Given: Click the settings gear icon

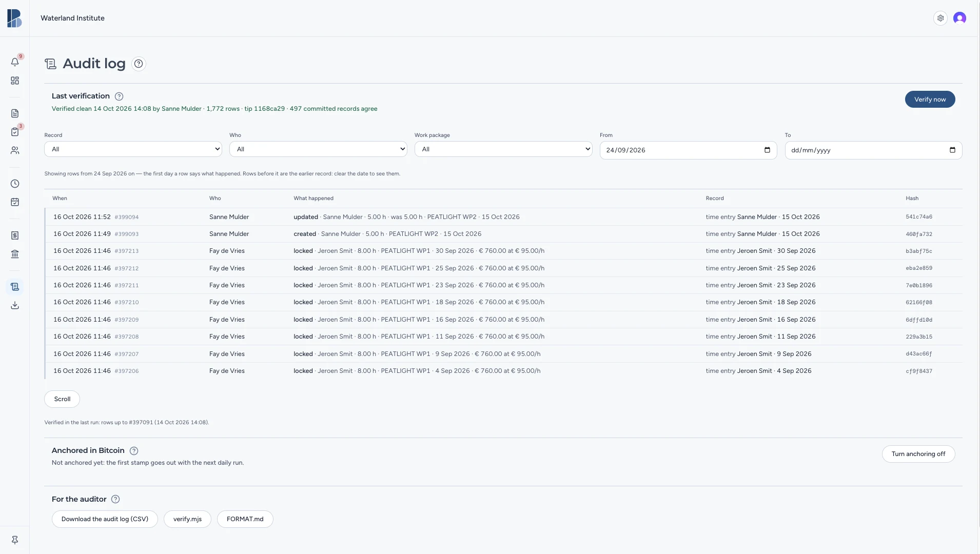Looking at the screenshot, I should tap(940, 18).
